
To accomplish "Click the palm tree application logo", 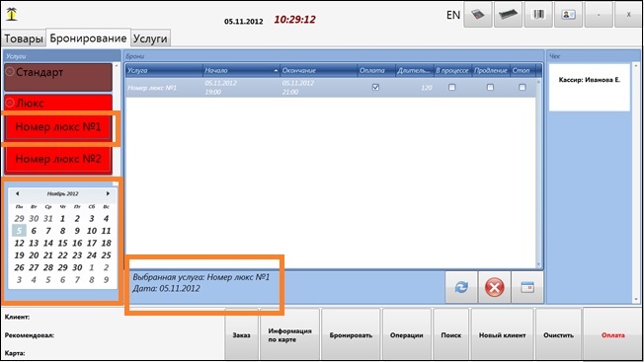I will [x=12, y=14].
